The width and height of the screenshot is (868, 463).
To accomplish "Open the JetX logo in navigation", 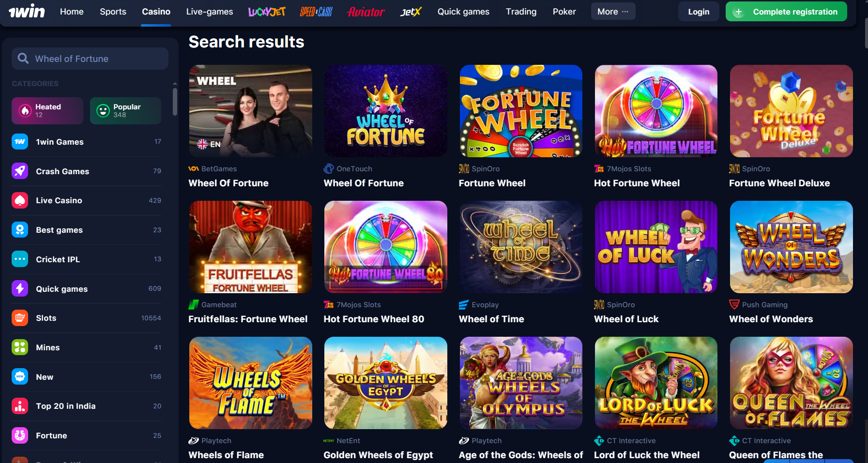I will coord(411,12).
